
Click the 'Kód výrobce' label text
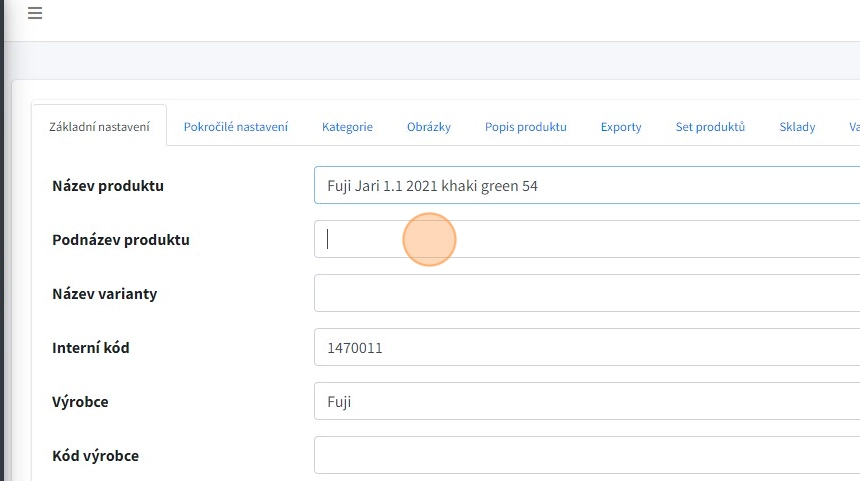point(95,456)
